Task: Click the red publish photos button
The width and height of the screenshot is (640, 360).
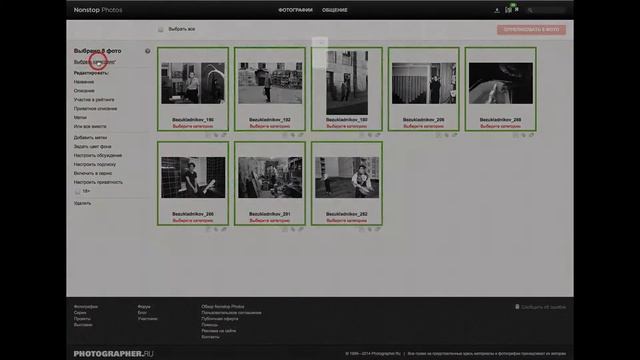Action: click(x=531, y=30)
